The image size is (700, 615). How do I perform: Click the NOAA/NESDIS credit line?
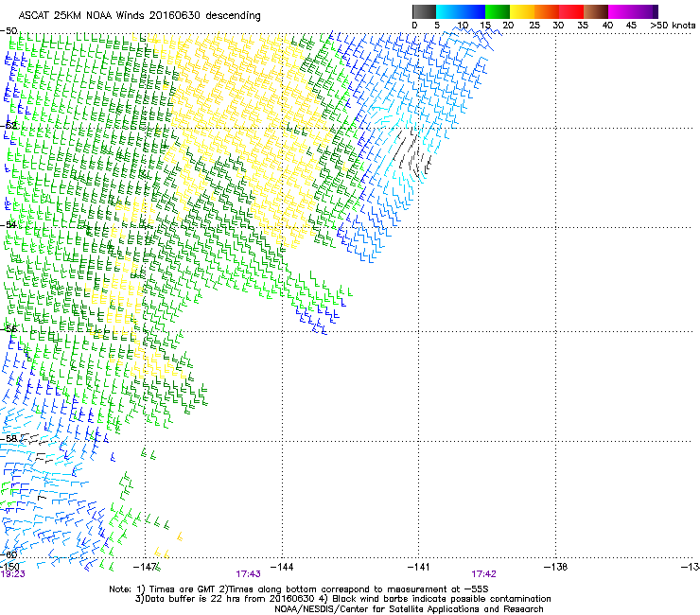click(x=409, y=609)
